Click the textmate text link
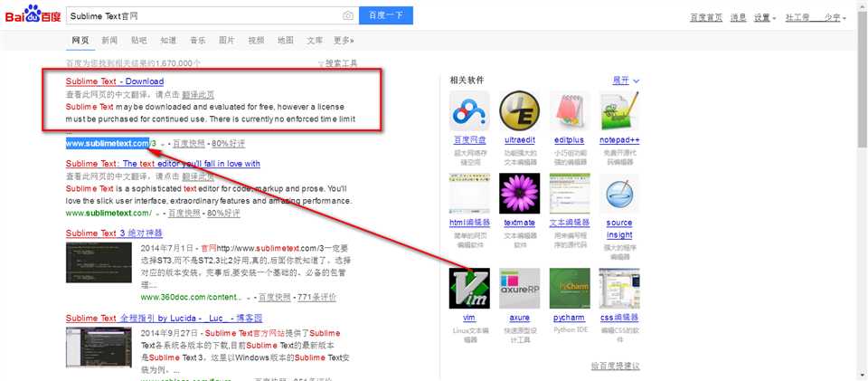This screenshot has height=381, width=868. pos(519,223)
